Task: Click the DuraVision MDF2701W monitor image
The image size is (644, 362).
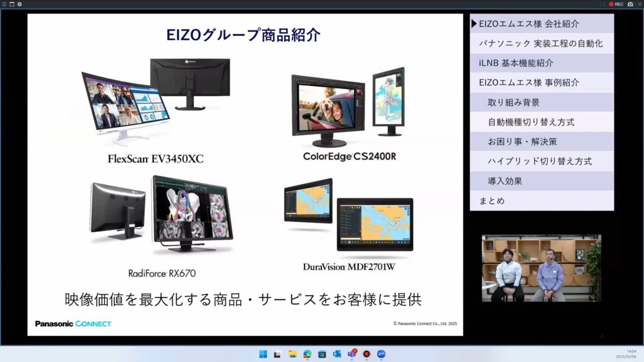Action: (349, 215)
